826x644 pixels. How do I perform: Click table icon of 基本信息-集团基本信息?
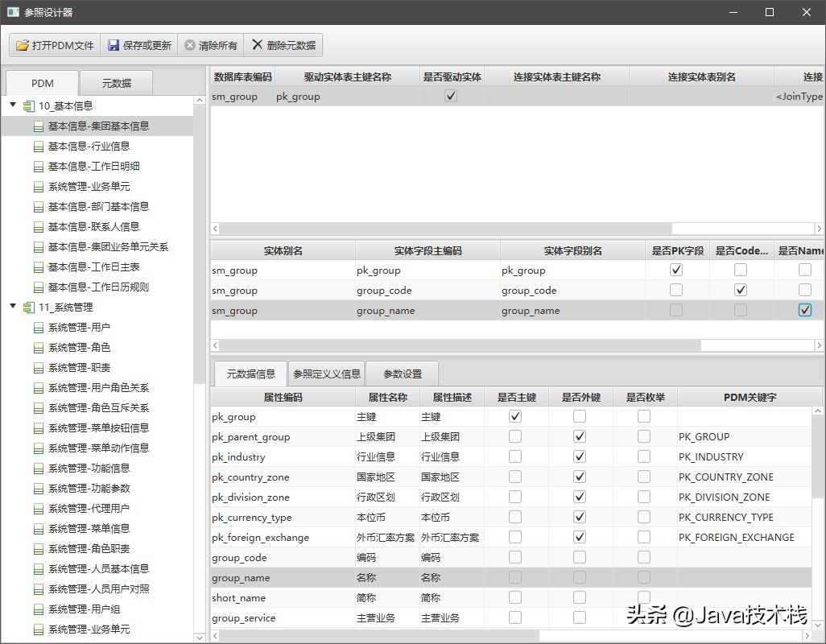tap(39, 126)
